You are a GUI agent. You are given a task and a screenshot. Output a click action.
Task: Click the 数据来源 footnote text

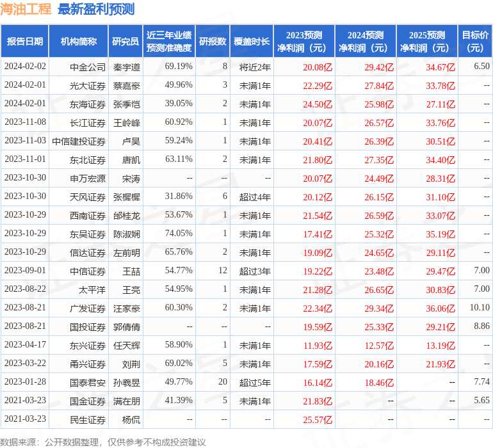pos(103,442)
